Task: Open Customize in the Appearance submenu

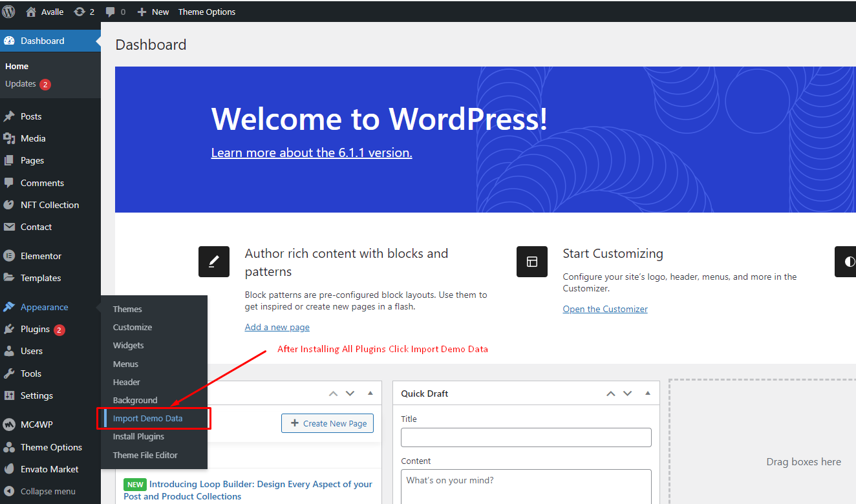Action: point(133,327)
